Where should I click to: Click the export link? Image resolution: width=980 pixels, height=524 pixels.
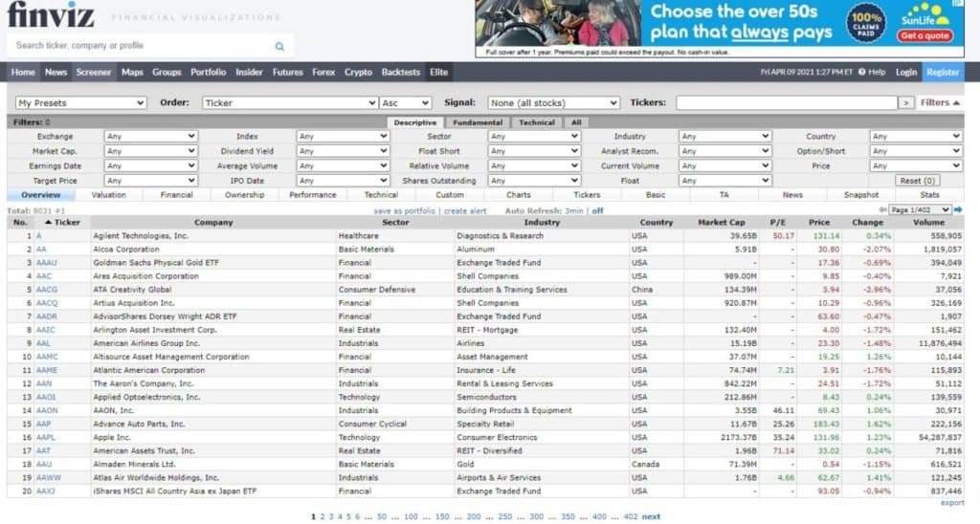(952, 503)
